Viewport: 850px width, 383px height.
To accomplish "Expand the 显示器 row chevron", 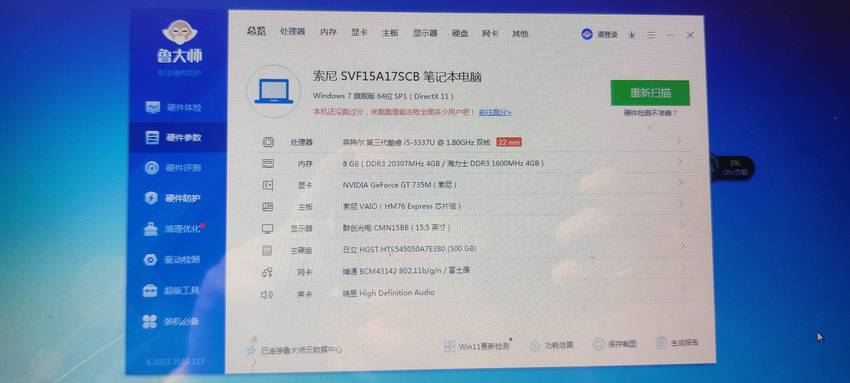I will pos(682,224).
